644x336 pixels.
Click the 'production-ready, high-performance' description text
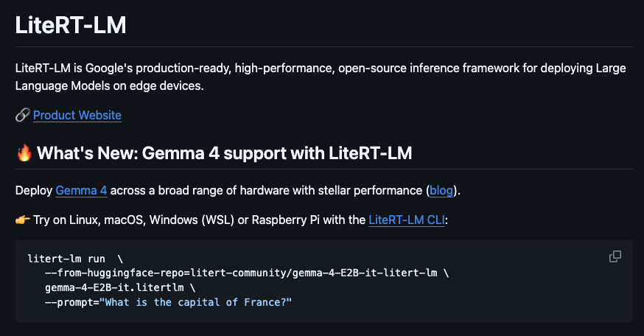point(235,69)
